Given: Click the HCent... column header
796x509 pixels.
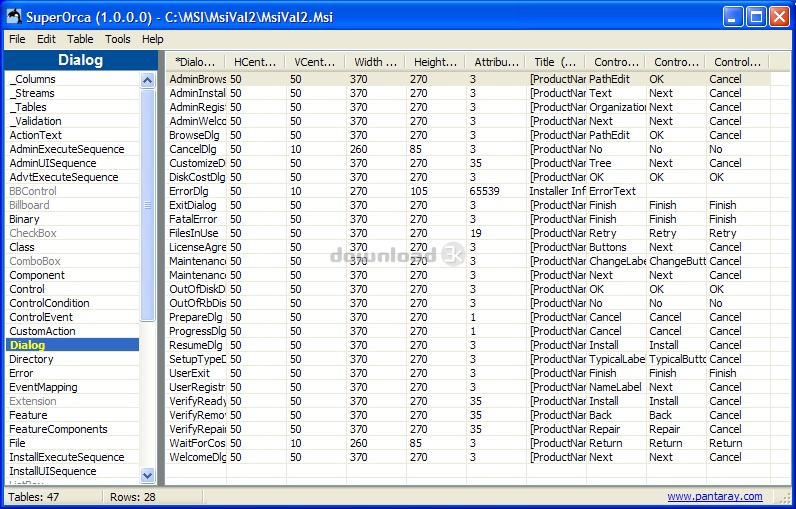Looking at the screenshot, I should [x=255, y=62].
